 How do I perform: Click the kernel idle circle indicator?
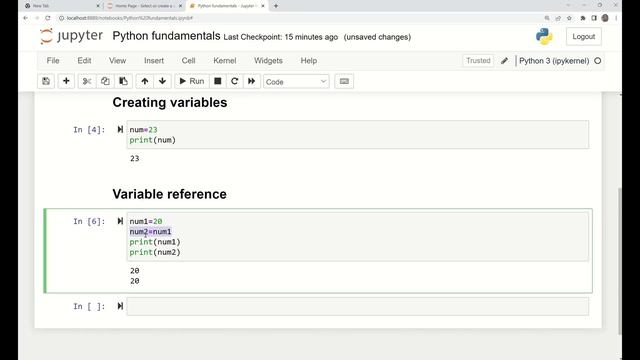pos(598,61)
